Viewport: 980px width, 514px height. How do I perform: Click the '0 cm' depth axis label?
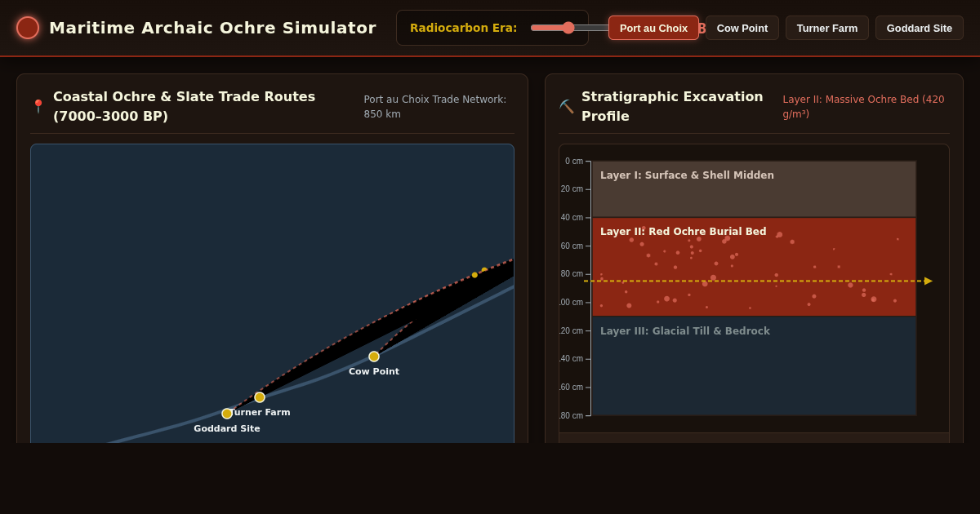tap(574, 162)
